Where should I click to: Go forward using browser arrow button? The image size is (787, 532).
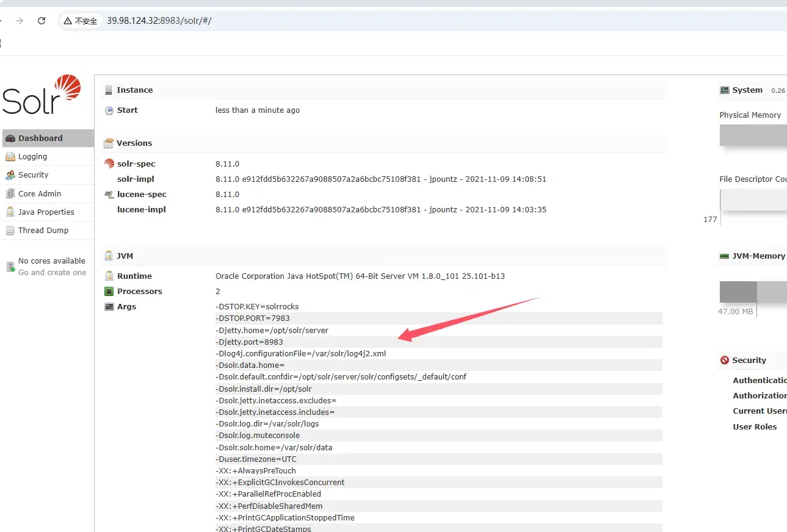click(x=20, y=21)
